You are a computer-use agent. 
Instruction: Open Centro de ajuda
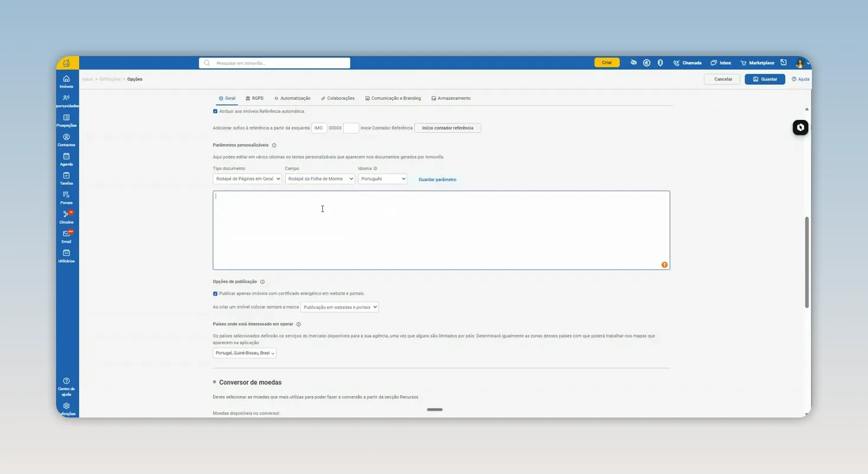coord(66,387)
